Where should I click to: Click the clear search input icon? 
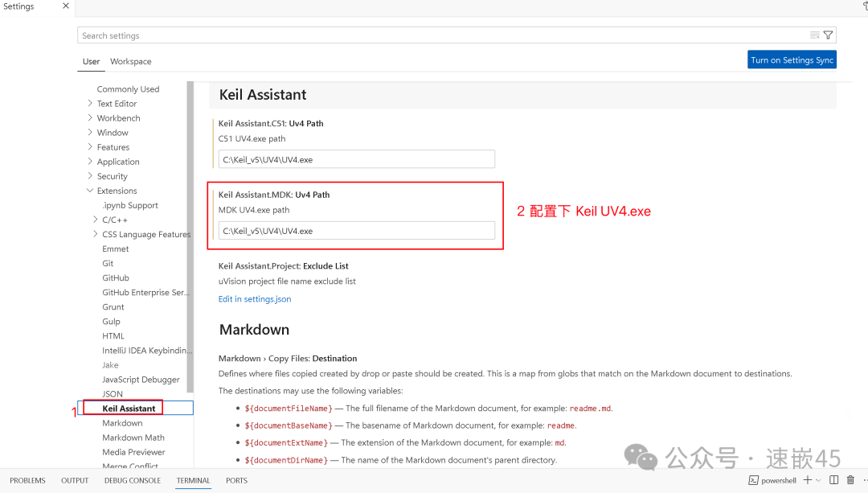click(x=814, y=35)
